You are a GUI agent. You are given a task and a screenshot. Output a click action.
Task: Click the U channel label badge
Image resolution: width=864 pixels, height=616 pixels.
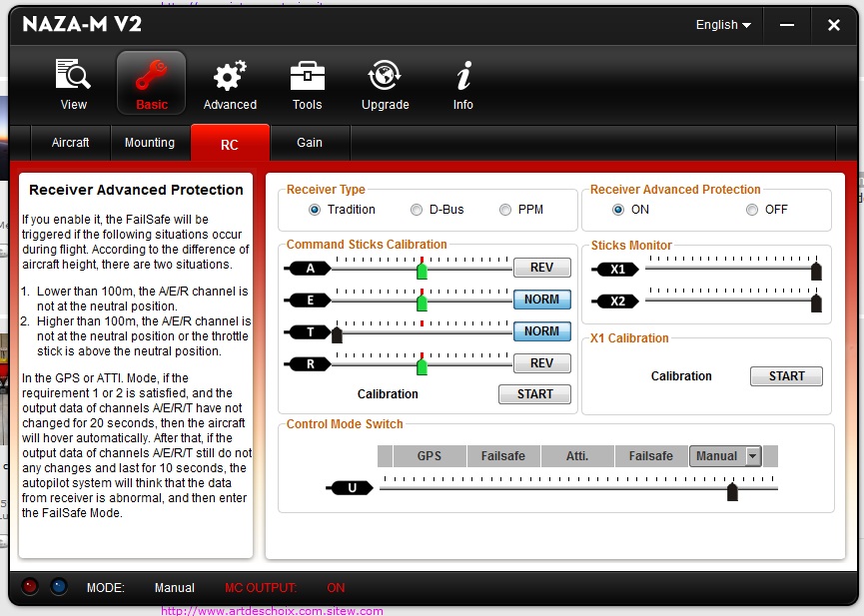pyautogui.click(x=350, y=487)
